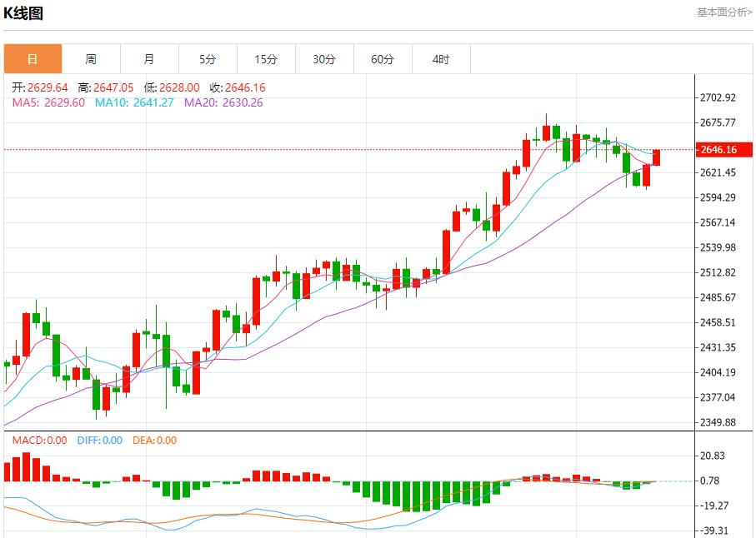This screenshot has height=538, width=756.
Task: Switch to the 周 weekly tab
Action: click(x=91, y=59)
